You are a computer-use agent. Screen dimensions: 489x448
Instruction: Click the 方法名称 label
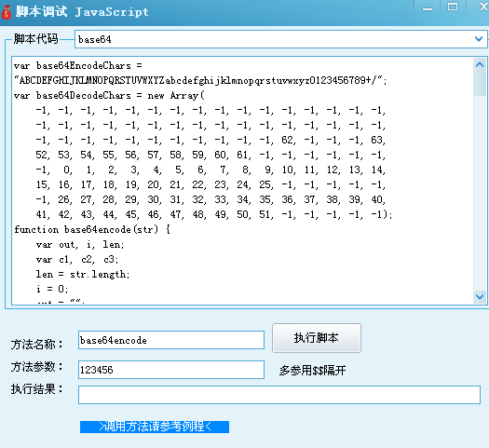(37, 345)
